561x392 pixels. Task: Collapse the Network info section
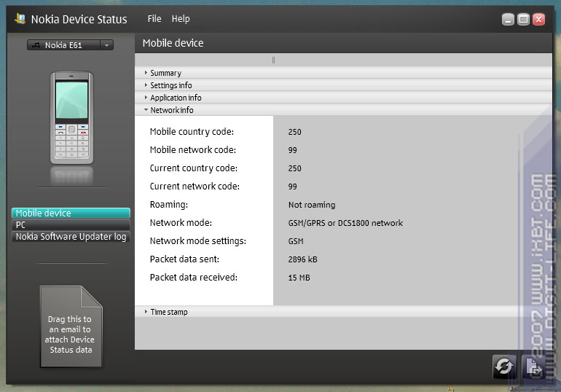click(343, 110)
